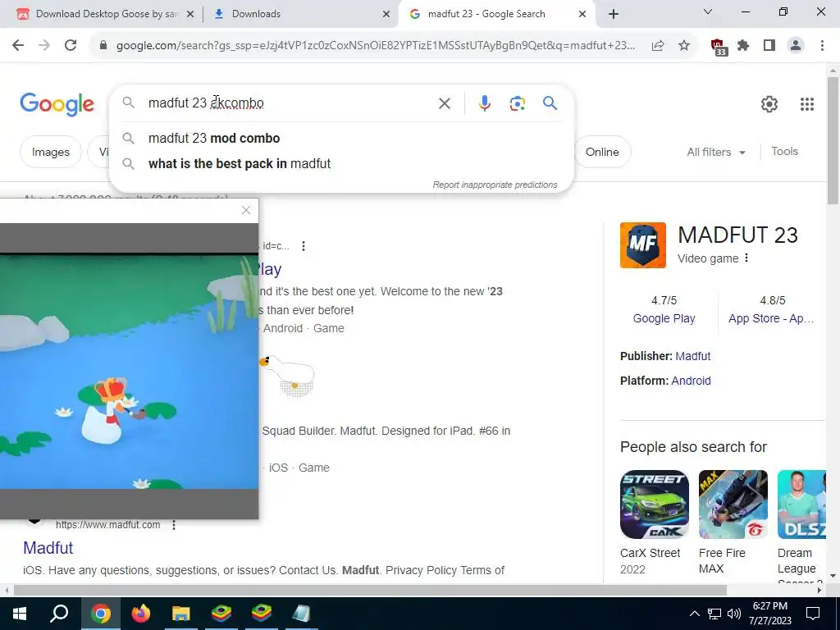Open the App Store rating link
The width and height of the screenshot is (840, 630).
click(771, 318)
